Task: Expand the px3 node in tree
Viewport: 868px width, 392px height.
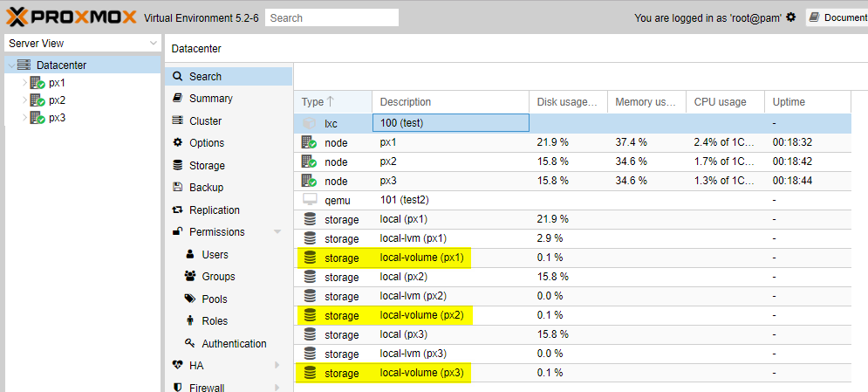Action: click(x=24, y=118)
